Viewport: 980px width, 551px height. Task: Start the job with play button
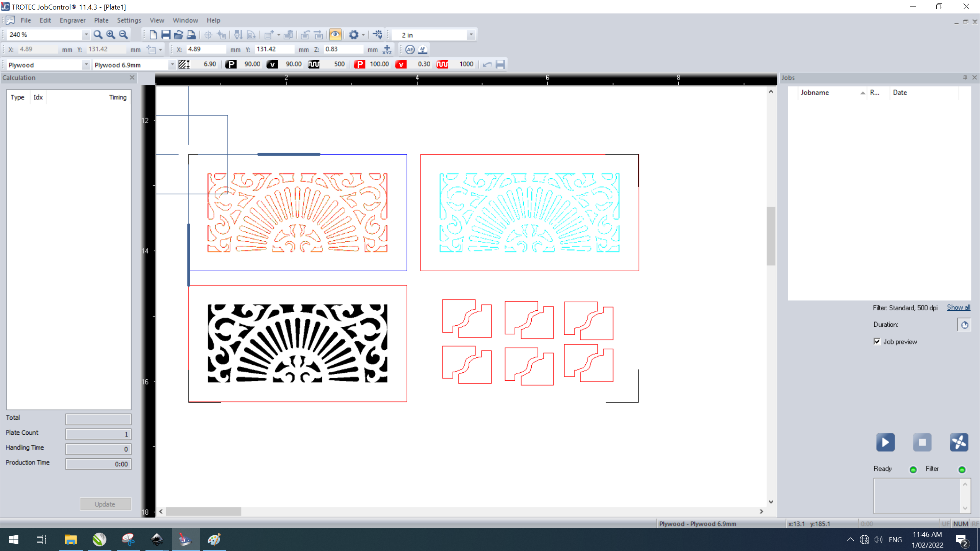tap(885, 442)
